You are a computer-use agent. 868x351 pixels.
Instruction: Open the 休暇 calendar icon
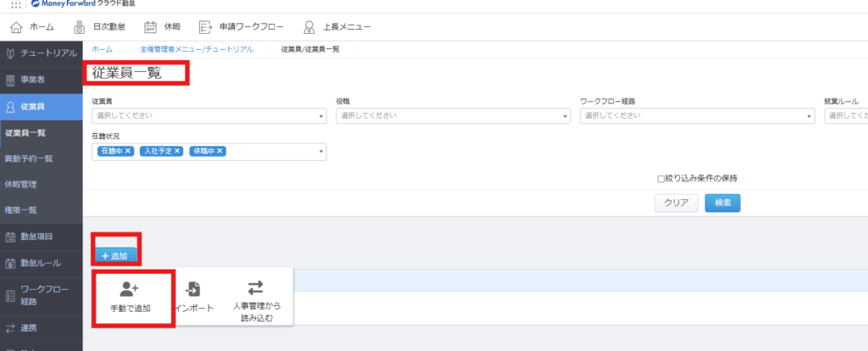pos(151,26)
